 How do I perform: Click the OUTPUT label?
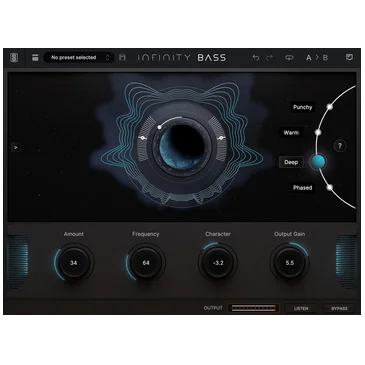click(213, 308)
